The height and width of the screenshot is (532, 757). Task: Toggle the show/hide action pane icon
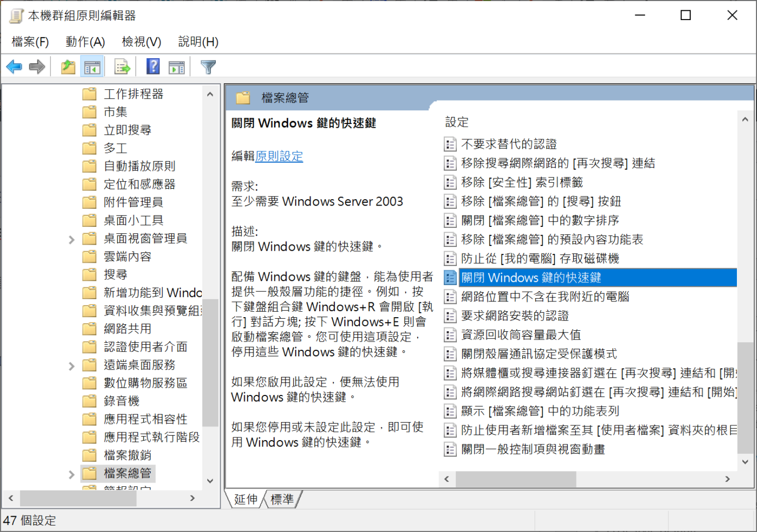177,67
